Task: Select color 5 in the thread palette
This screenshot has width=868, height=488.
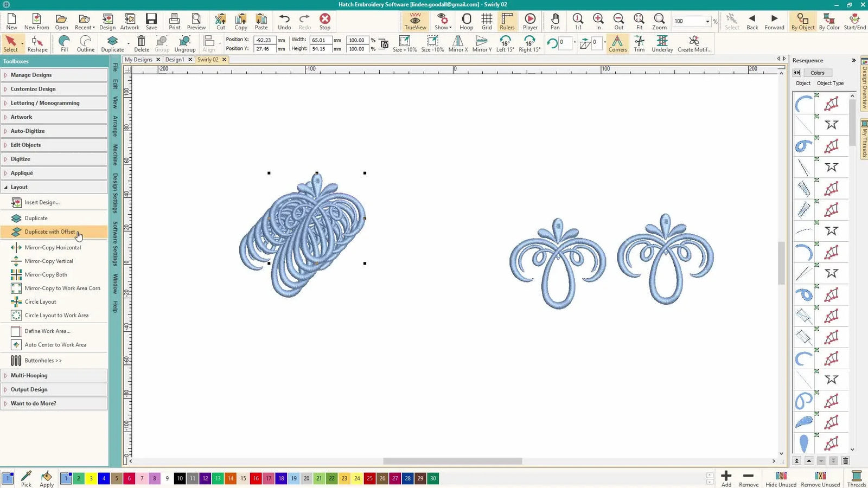Action: (x=116, y=478)
